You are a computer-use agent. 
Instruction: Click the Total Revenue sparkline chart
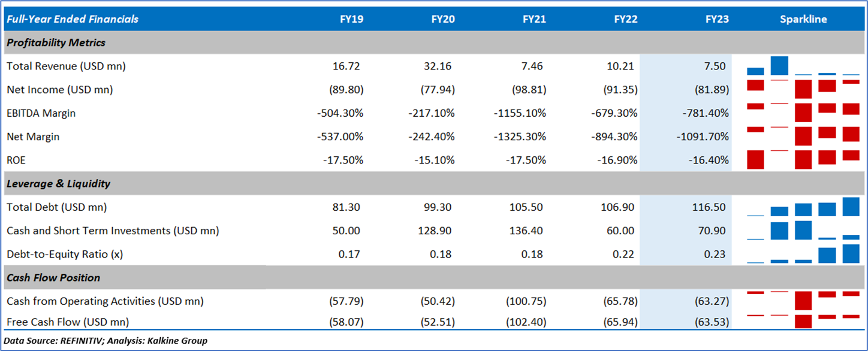click(803, 66)
